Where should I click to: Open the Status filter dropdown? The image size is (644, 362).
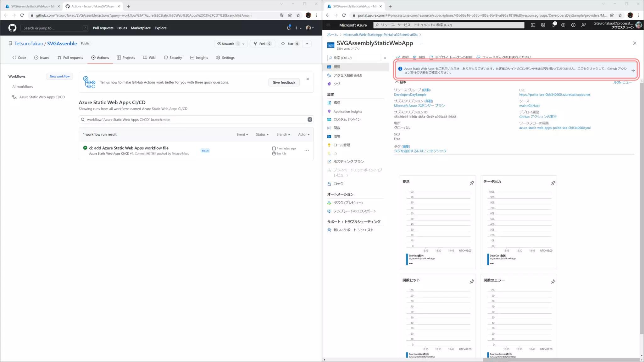[x=262, y=134]
